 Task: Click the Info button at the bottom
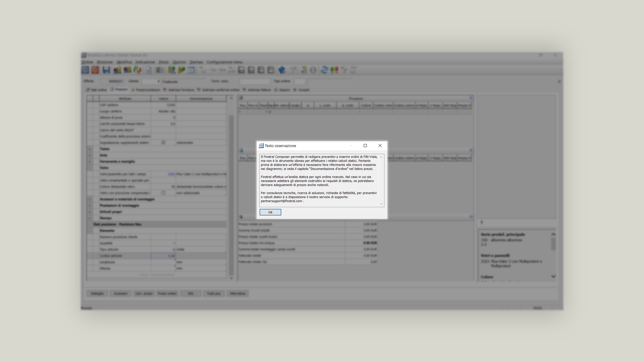click(191, 294)
